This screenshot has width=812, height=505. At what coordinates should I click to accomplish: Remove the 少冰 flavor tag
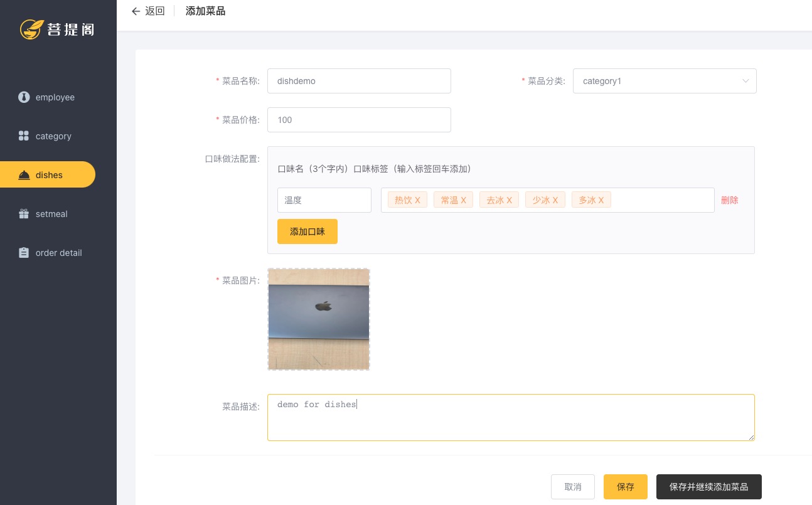(555, 200)
